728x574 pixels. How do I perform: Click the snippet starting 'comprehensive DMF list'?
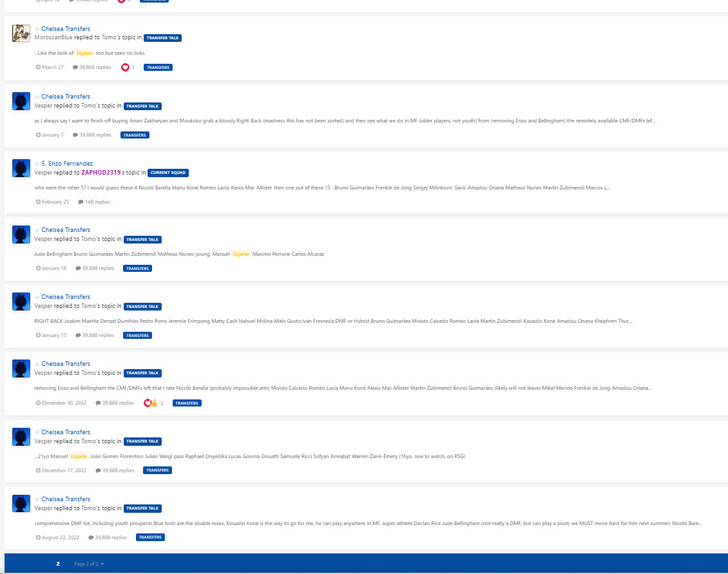[x=368, y=523]
